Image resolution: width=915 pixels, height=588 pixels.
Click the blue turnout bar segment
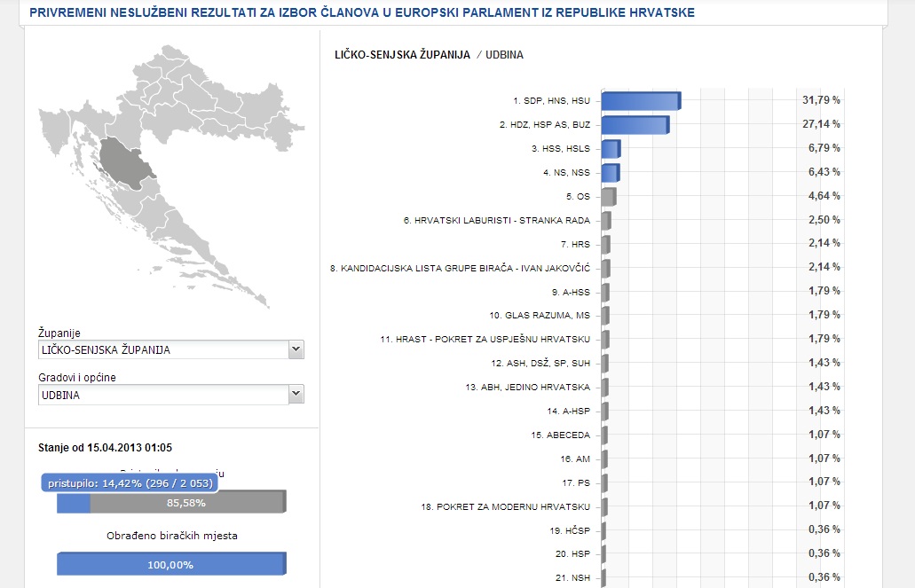pyautogui.click(x=74, y=504)
